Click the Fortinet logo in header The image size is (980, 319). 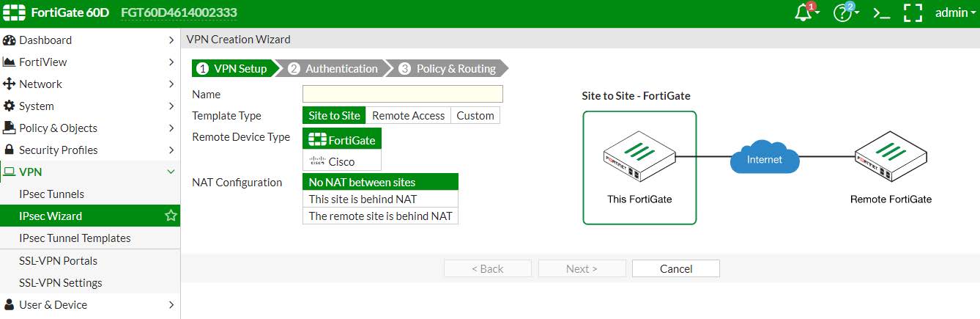(13, 12)
